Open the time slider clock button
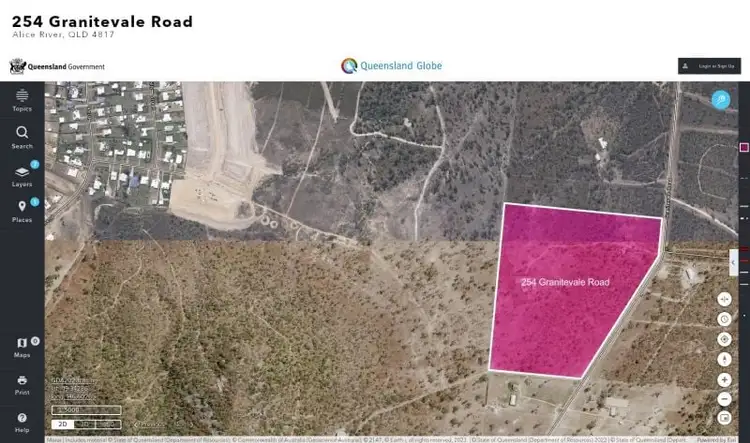The height and width of the screenshot is (443, 750). tap(724, 319)
